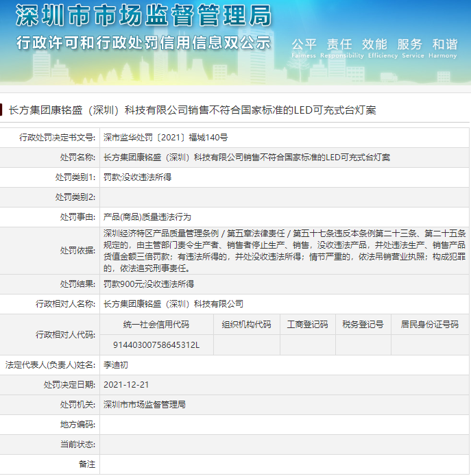
Task: Click the 深圳市市场监督管理局 banner title
Action: [143, 16]
